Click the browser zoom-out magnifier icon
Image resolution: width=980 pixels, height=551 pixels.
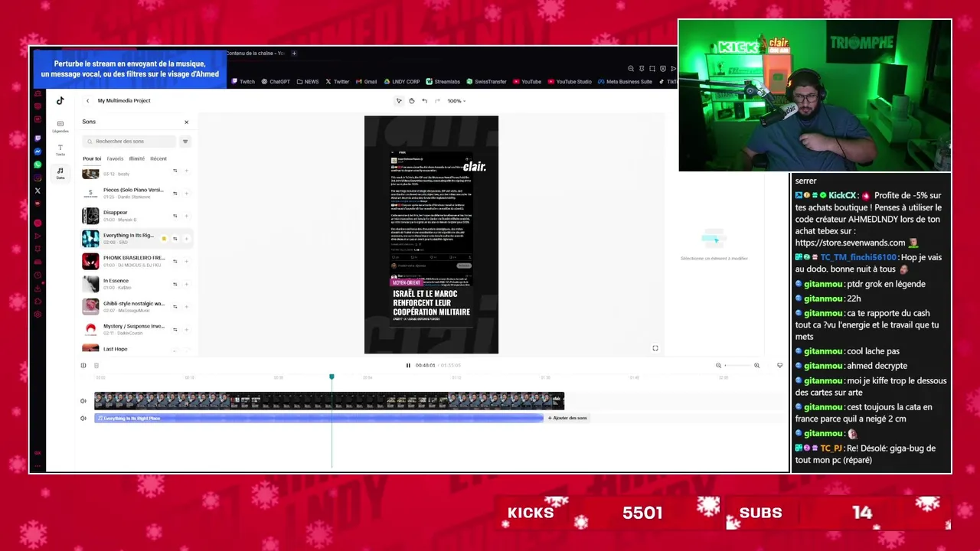[631, 69]
